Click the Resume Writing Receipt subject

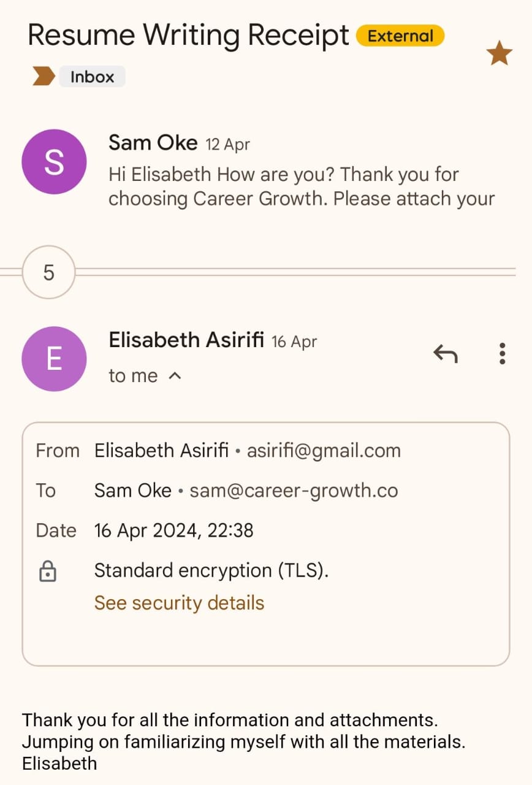(x=188, y=35)
